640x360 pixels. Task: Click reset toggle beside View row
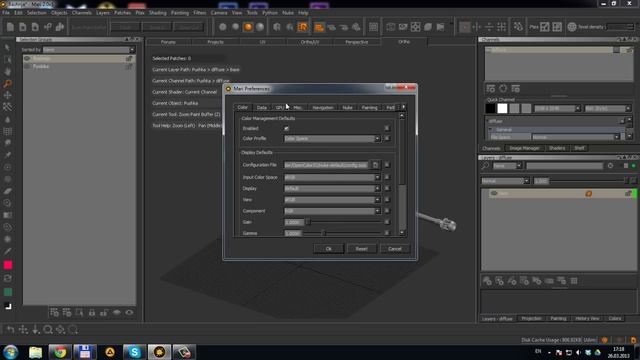click(x=387, y=200)
